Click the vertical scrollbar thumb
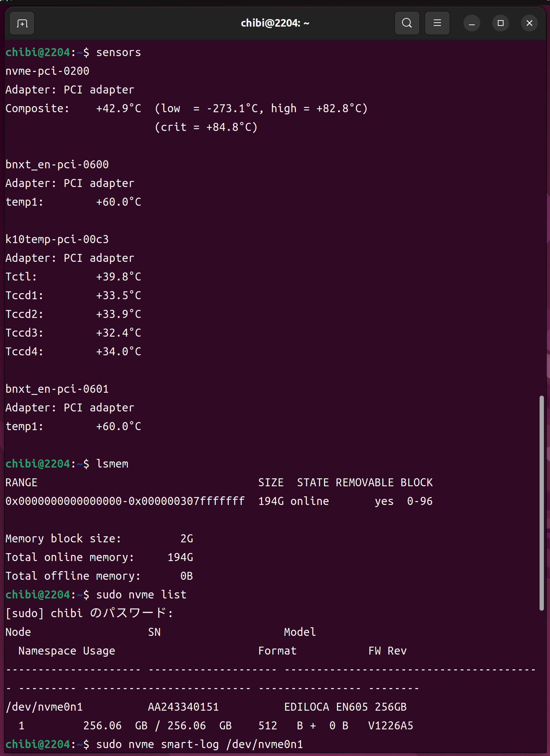The height and width of the screenshot is (756, 550). [x=541, y=503]
